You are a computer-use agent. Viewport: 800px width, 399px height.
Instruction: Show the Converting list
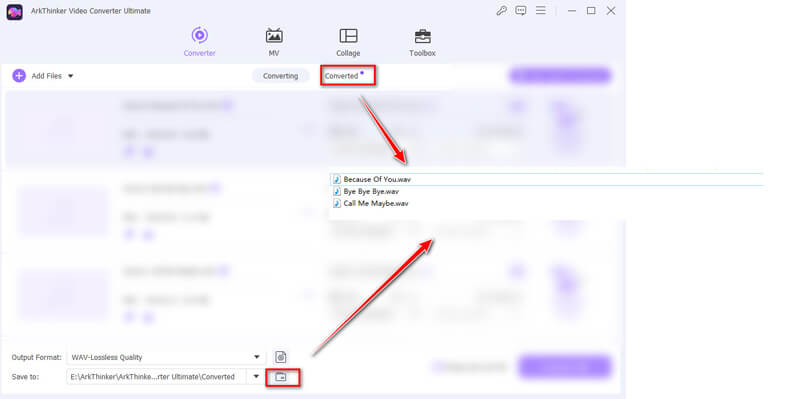[281, 76]
